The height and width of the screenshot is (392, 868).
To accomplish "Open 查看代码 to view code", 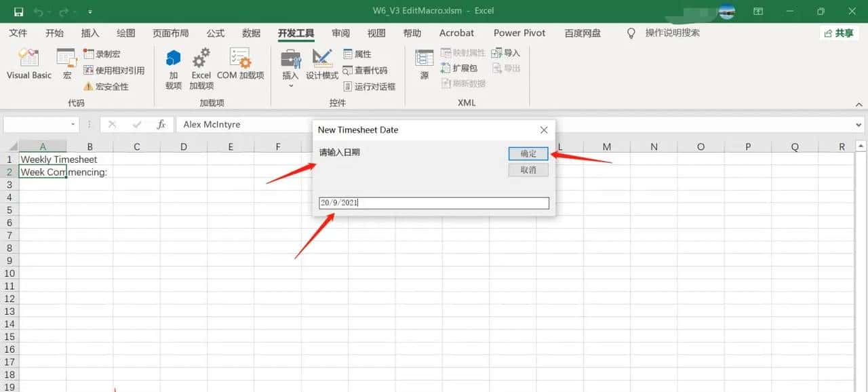I will pyautogui.click(x=364, y=69).
